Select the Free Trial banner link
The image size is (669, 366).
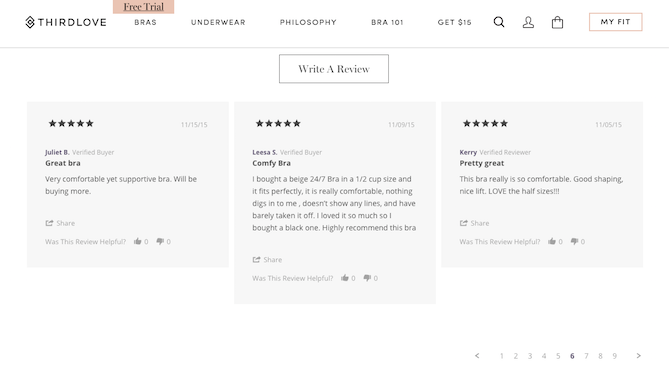143,7
